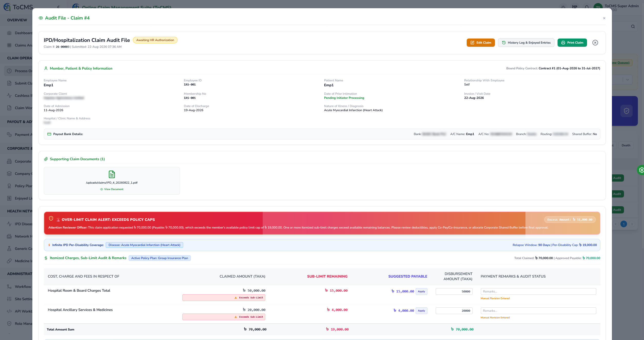Edit Room & Board disbursement amount field
This screenshot has height=340, width=644.
click(454, 291)
